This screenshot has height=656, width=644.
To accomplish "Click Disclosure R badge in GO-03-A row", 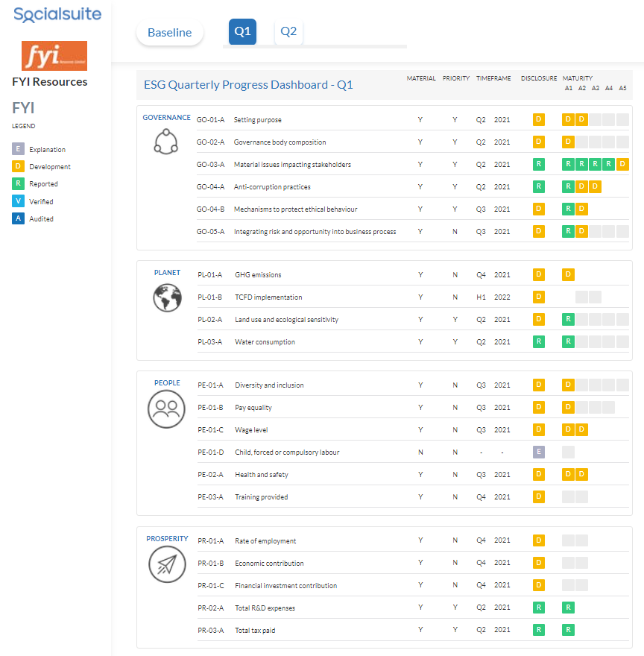I will click(x=539, y=165).
